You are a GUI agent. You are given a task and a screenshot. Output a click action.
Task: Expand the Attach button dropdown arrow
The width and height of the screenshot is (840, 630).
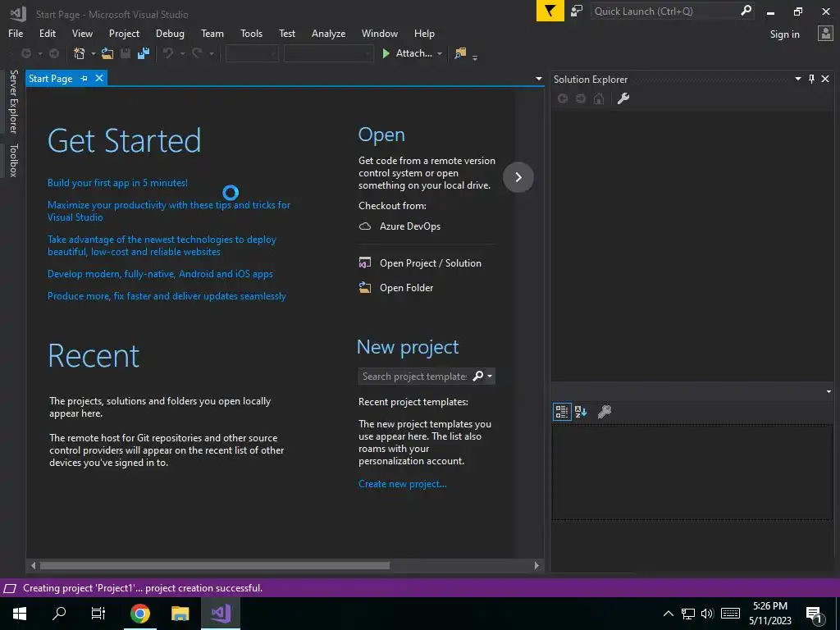440,53
